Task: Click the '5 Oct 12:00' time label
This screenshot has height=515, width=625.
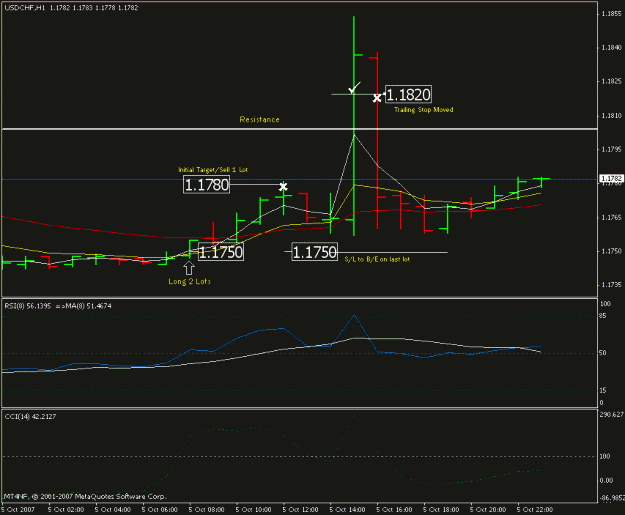Action: [x=301, y=510]
